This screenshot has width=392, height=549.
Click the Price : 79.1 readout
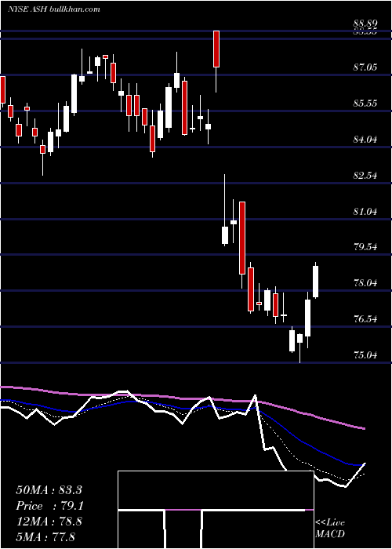[49, 506]
